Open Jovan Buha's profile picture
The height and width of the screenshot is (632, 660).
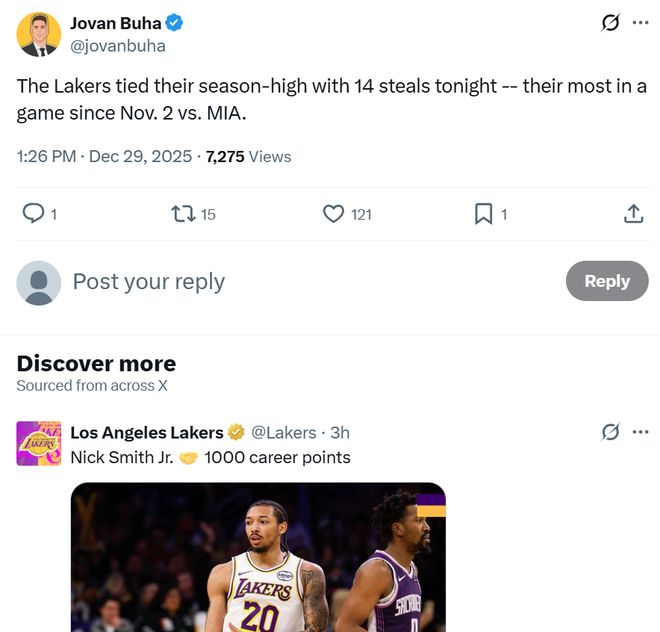(x=39, y=34)
